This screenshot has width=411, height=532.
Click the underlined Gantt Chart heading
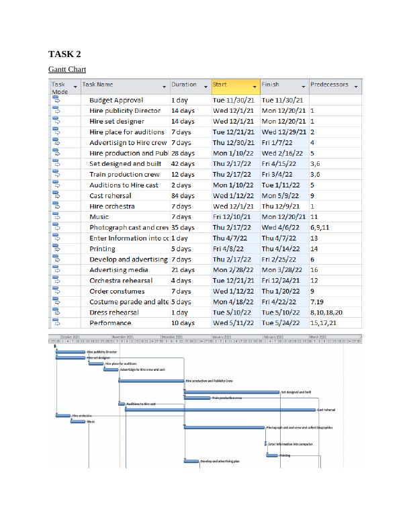pyautogui.click(x=67, y=69)
